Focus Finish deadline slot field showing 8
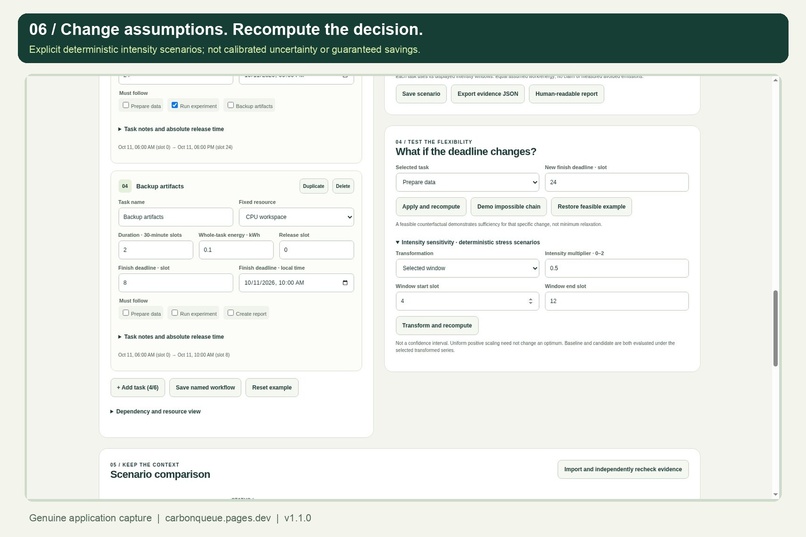 click(176, 283)
